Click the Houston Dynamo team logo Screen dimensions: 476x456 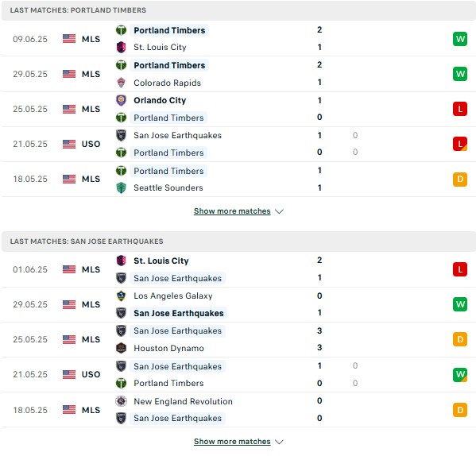(121, 348)
